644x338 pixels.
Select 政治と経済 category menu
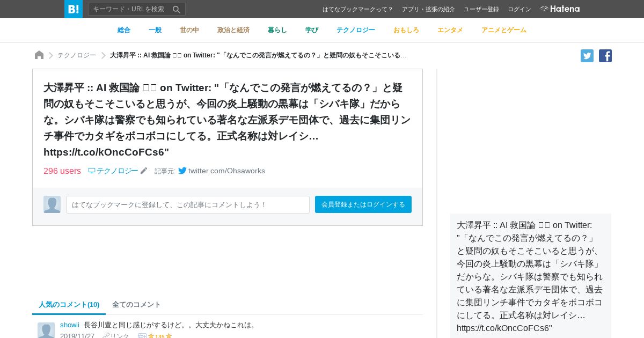[233, 30]
